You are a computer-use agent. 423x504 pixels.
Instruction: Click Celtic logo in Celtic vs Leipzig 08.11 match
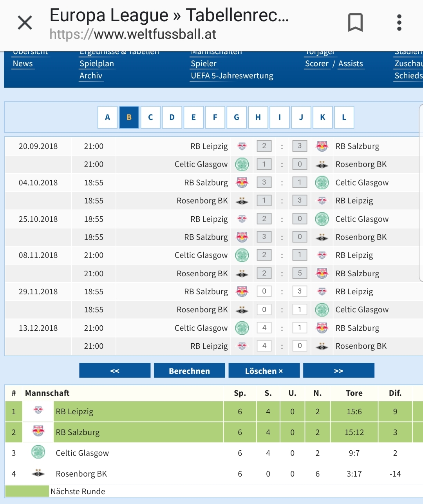(x=242, y=255)
